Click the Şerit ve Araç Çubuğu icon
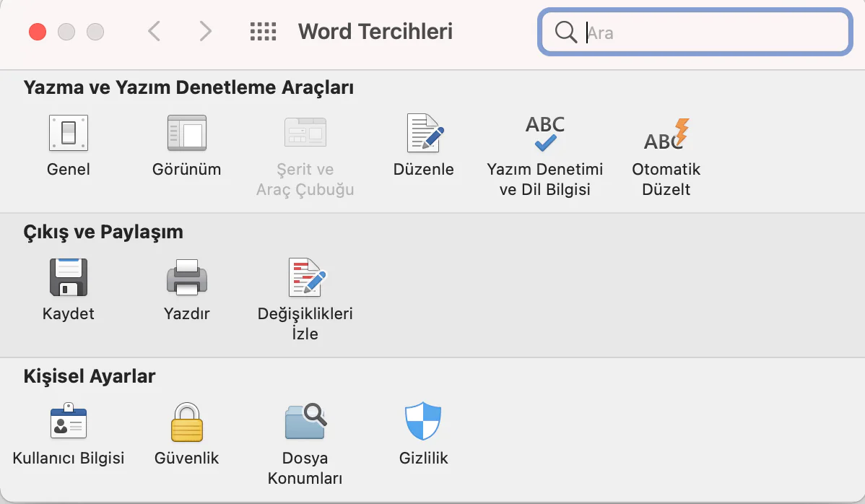Screen dimensions: 865x504 click(305, 134)
